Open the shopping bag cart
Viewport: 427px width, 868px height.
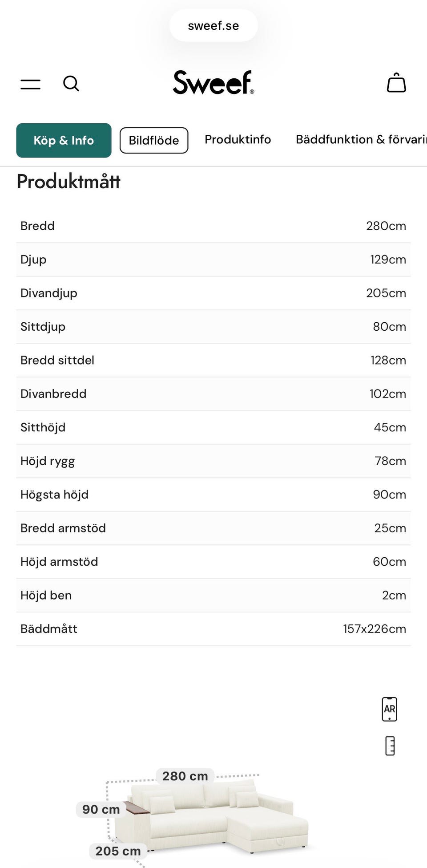coord(396,83)
